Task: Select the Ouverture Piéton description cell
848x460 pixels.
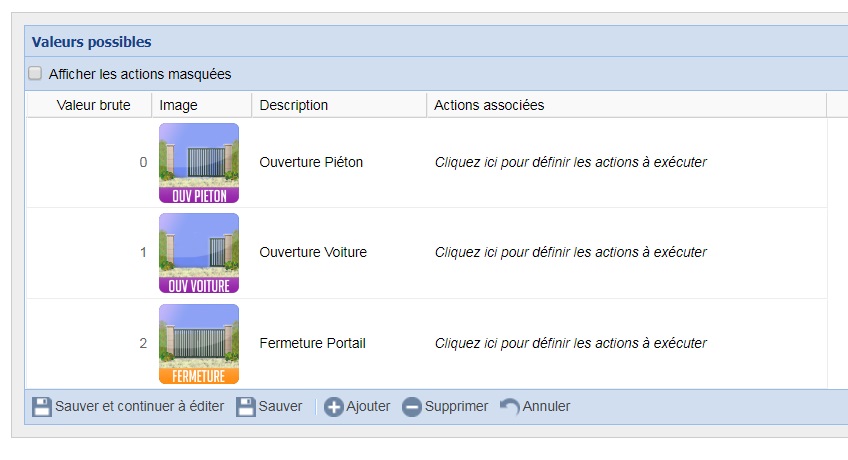Action: pyautogui.click(x=311, y=162)
